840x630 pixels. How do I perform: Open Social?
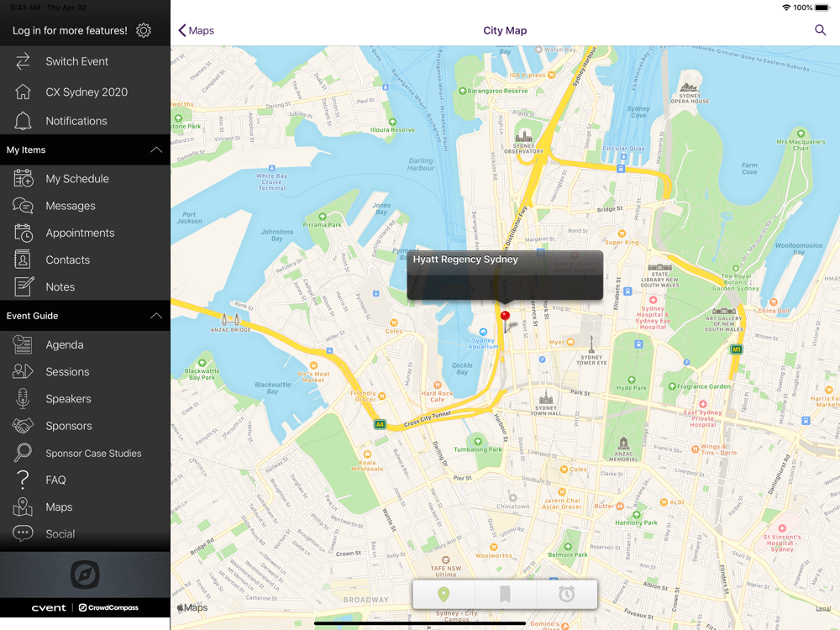click(85, 533)
